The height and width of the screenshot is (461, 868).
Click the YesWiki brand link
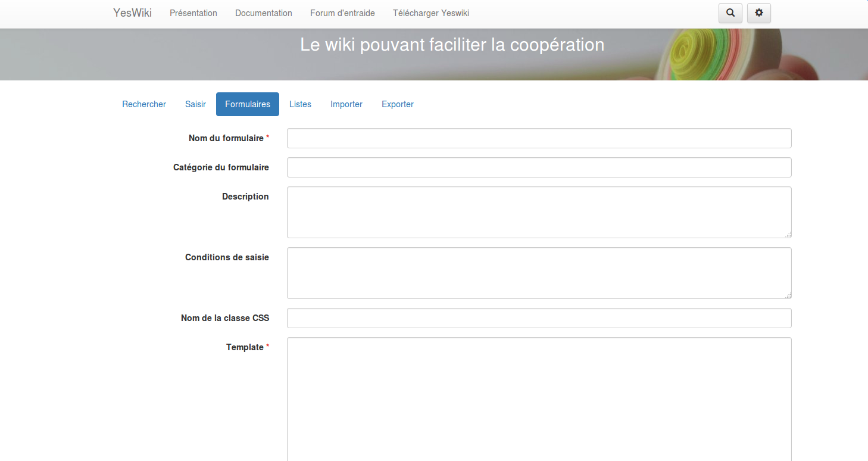point(132,13)
